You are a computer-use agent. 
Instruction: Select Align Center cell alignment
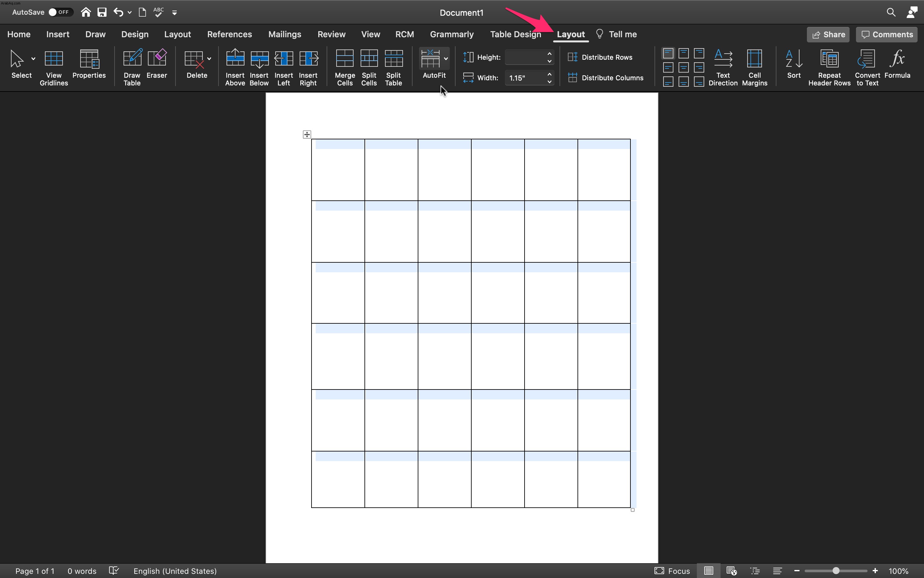(683, 68)
